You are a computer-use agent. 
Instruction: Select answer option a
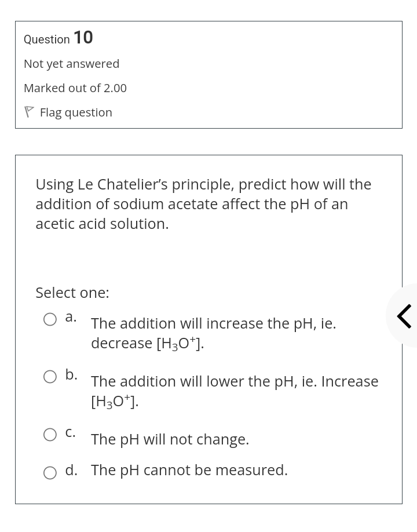click(50, 319)
